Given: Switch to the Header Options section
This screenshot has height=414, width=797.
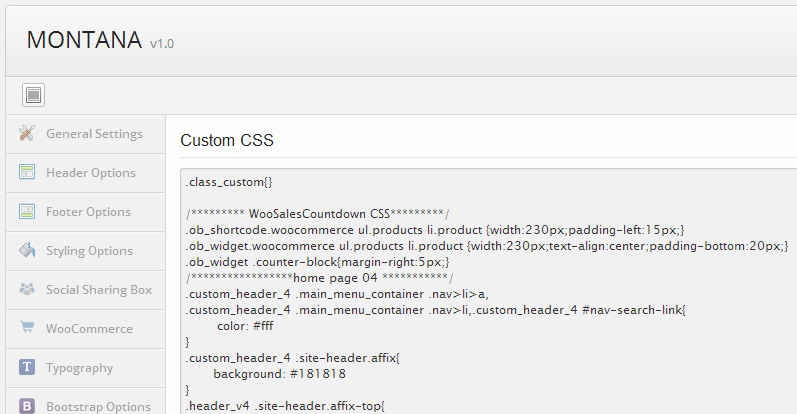Looking at the screenshot, I should tap(91, 173).
